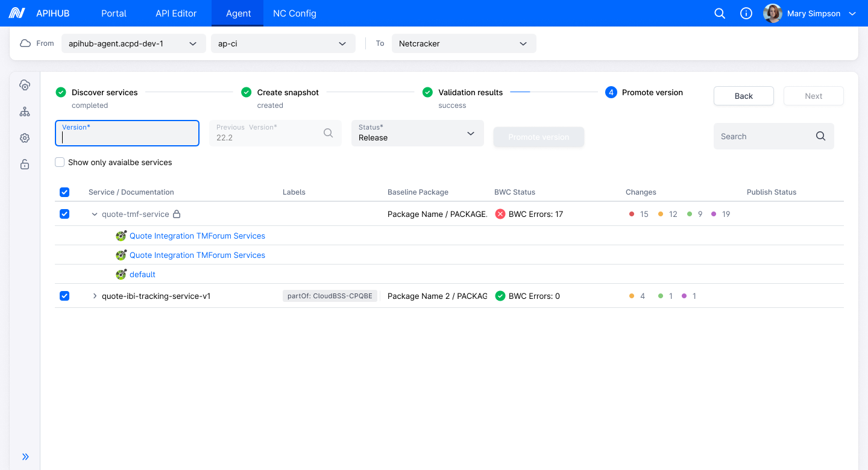Image resolution: width=868 pixels, height=470 pixels.
Task: Click Mary Simpson's avatar picture
Action: 773,13
